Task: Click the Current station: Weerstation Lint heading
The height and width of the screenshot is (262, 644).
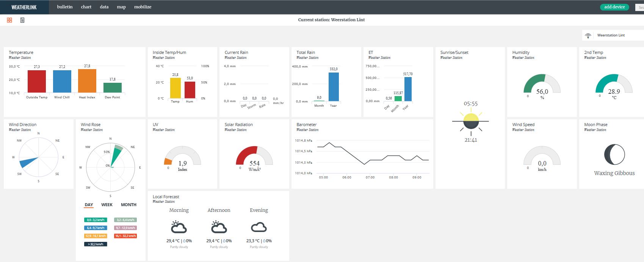Action: click(331, 20)
